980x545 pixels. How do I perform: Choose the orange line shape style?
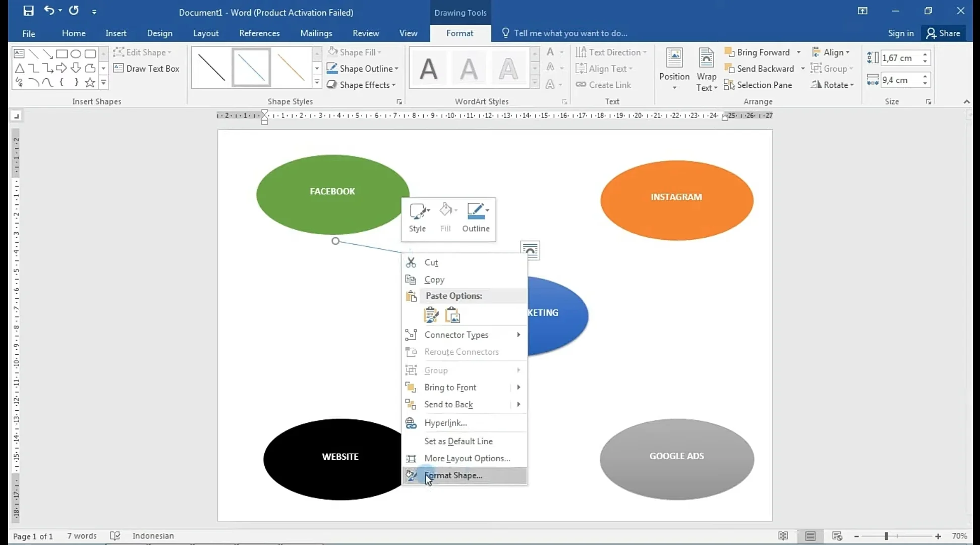click(291, 68)
